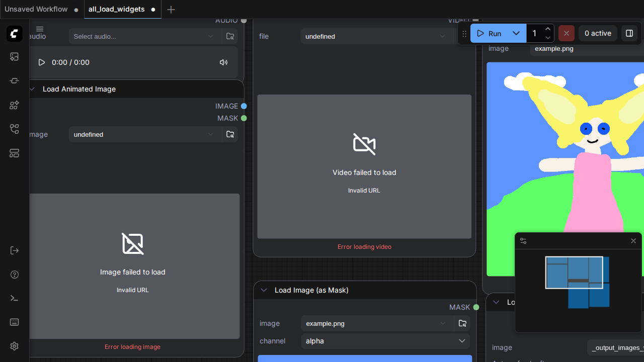The width and height of the screenshot is (644, 362).
Task: Browse files for Load Animated Image
Action: click(x=230, y=134)
